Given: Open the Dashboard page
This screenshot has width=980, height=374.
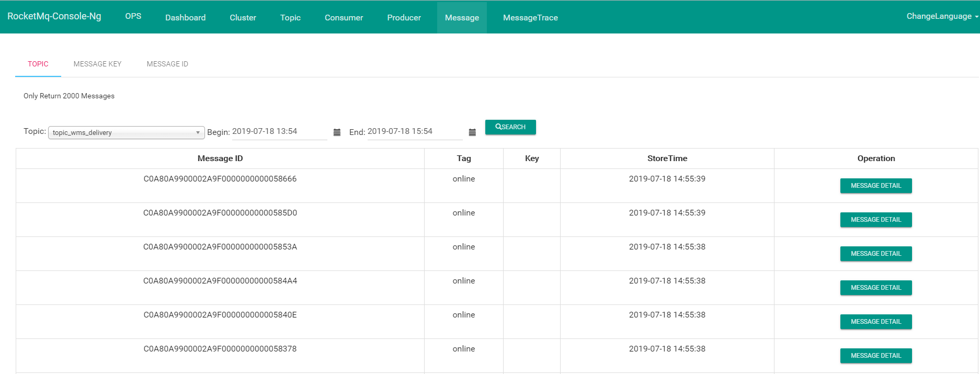Looking at the screenshot, I should (x=186, y=17).
